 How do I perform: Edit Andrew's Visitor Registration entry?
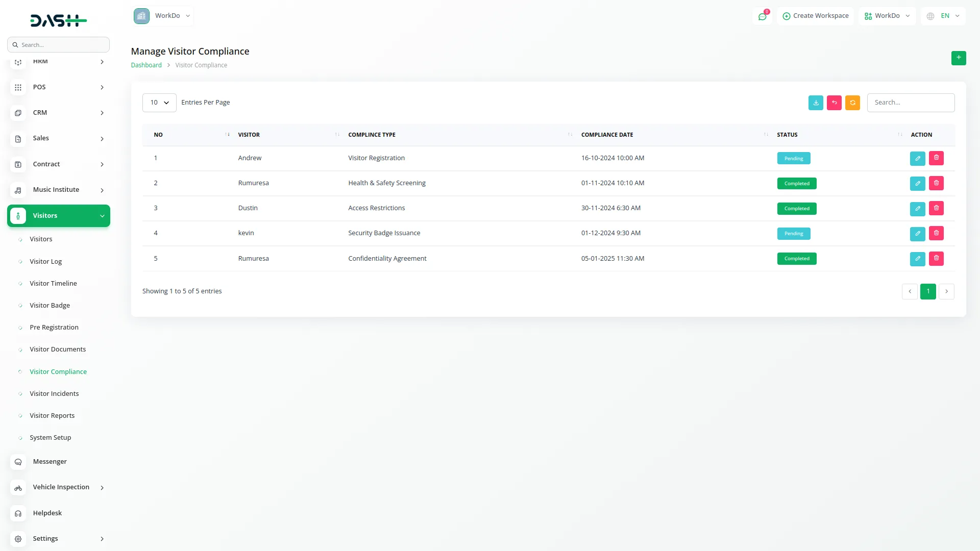pyautogui.click(x=917, y=158)
